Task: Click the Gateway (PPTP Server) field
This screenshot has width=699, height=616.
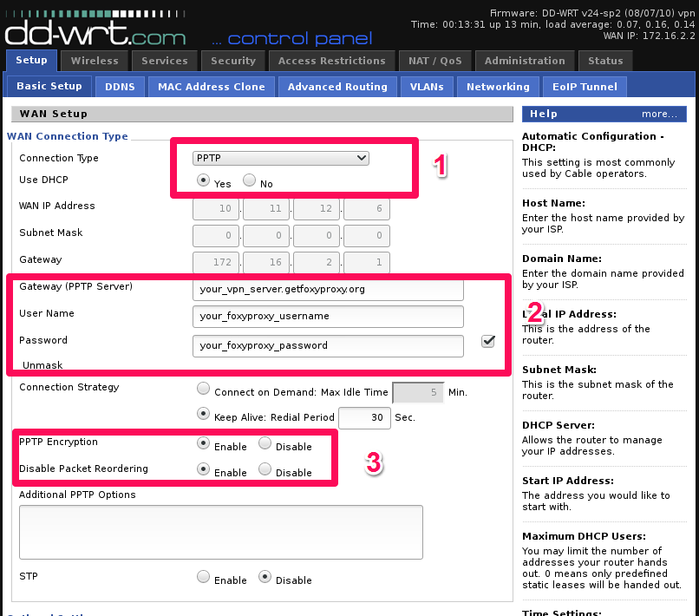Action: click(328, 289)
